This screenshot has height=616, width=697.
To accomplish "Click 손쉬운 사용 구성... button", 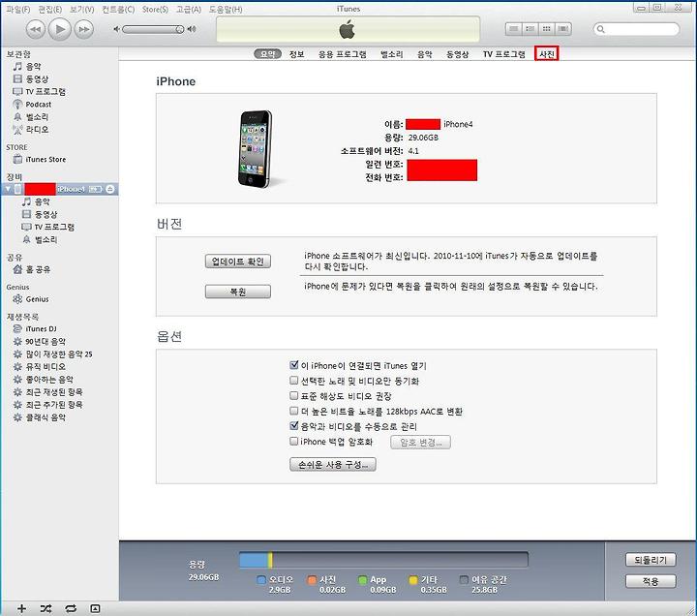I will (332, 464).
